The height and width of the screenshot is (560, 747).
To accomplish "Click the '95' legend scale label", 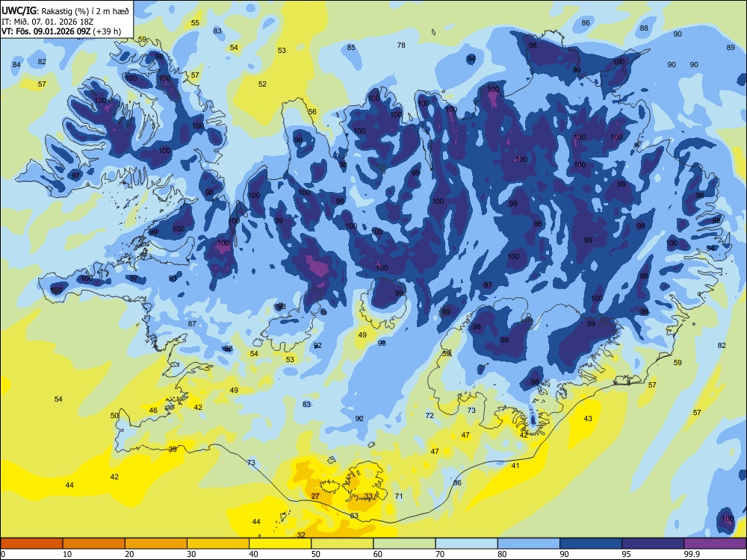I will [627, 554].
